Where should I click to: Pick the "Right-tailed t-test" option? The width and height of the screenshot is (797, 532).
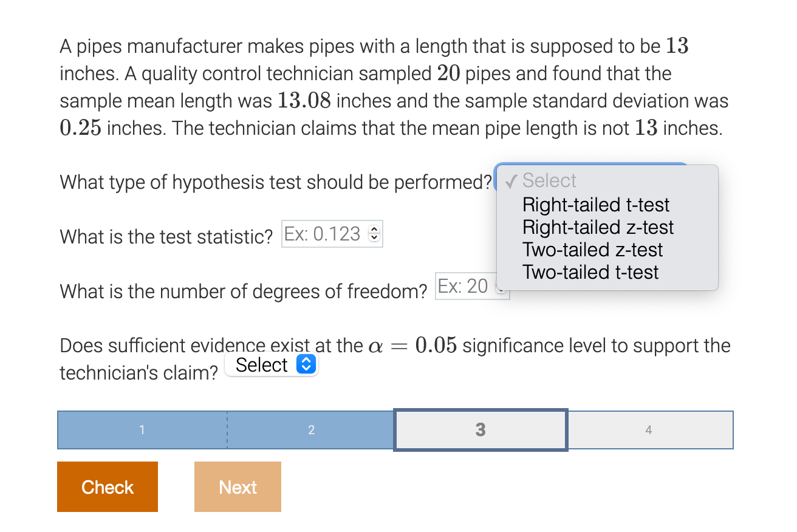595,205
